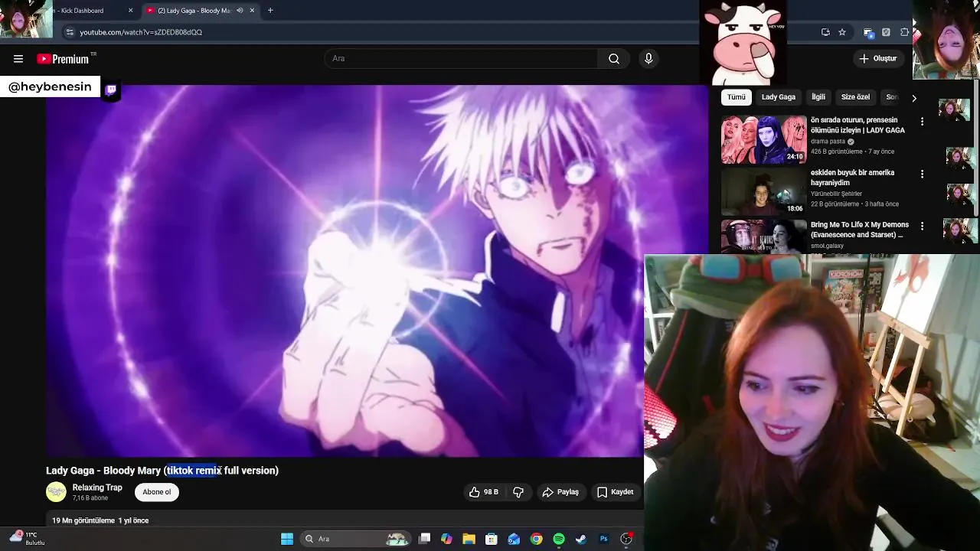The image size is (980, 551).
Task: Open Copilot from taskbar
Action: 447,539
